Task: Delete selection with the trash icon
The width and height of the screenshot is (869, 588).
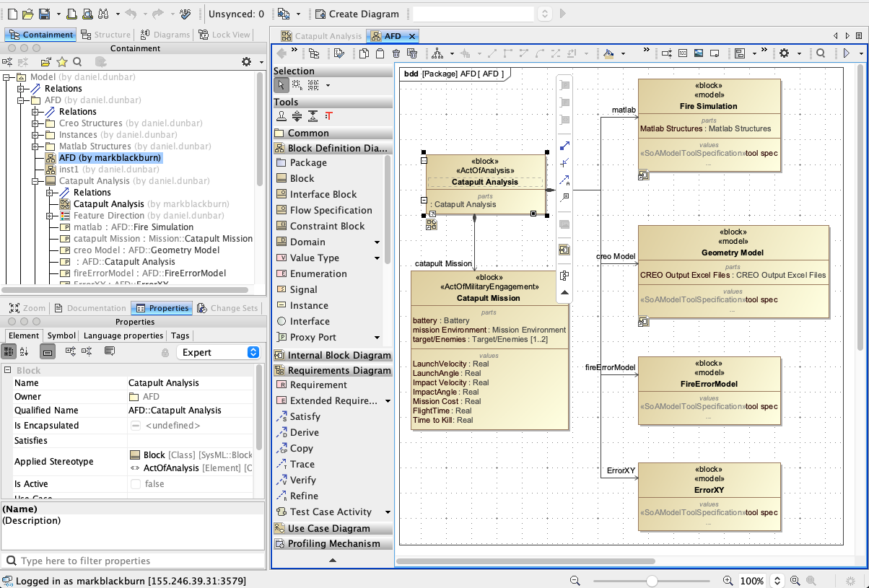Action: pyautogui.click(x=396, y=53)
